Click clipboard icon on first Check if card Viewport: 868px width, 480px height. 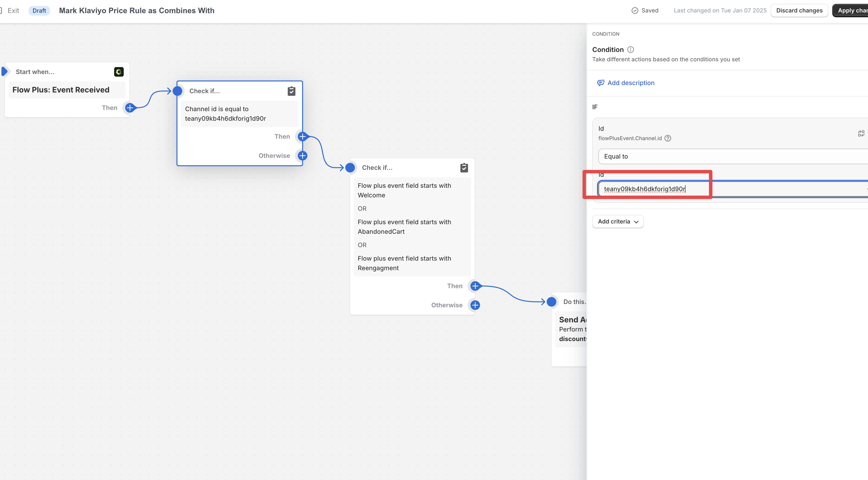[292, 91]
